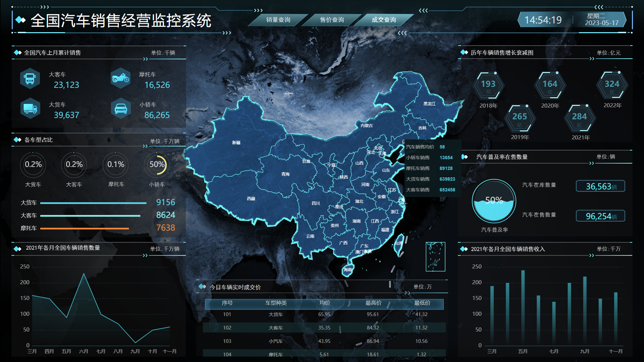Click the 36,563 汽车在库数量 value box
The width and height of the screenshot is (644, 362).
tap(600, 186)
